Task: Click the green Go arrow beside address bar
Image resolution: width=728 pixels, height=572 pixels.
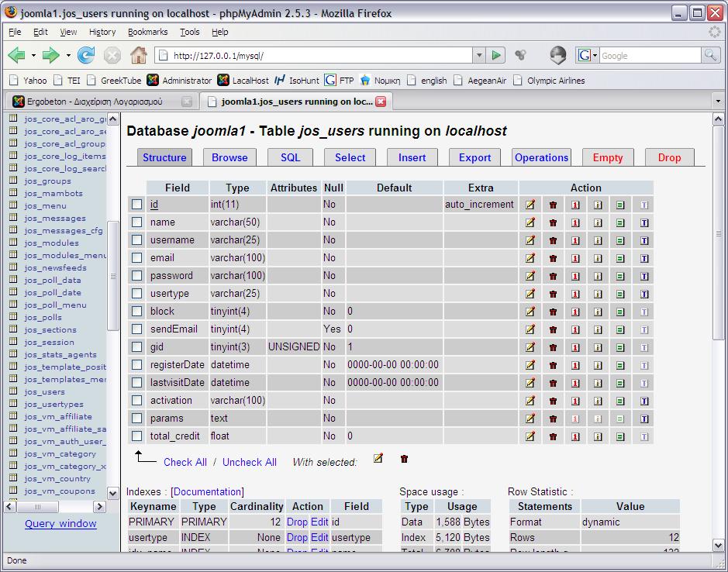Action: click(x=496, y=56)
